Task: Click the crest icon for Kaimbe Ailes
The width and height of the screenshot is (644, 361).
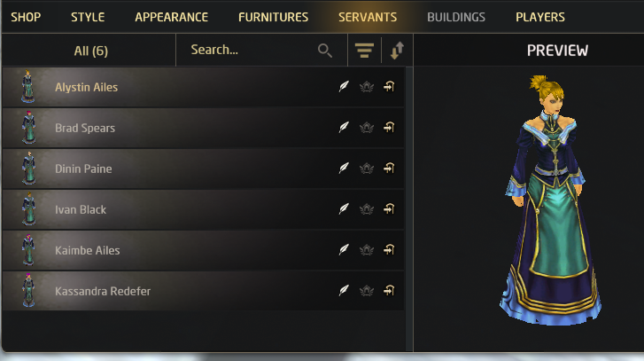Action: click(367, 250)
